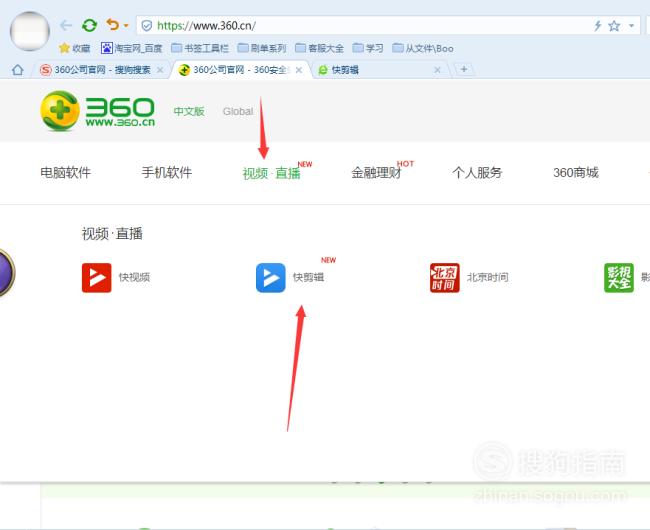Open the 手机软件 menu
The image size is (650, 530).
[x=167, y=172]
